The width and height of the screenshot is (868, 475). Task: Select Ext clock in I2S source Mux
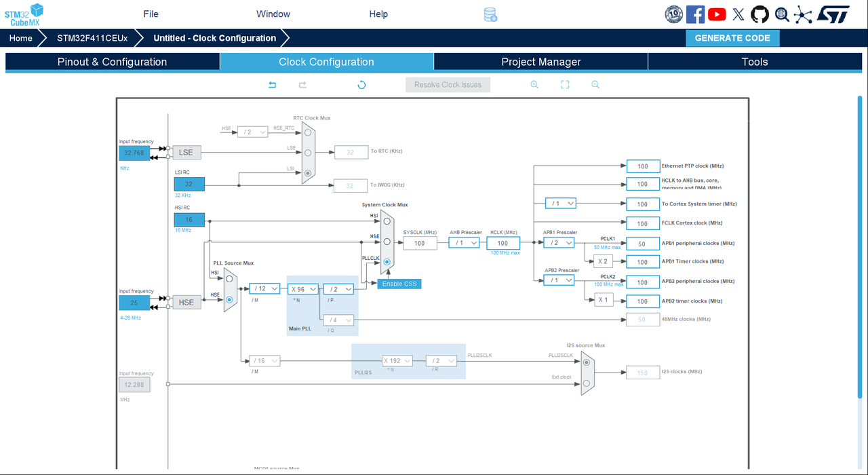click(587, 383)
